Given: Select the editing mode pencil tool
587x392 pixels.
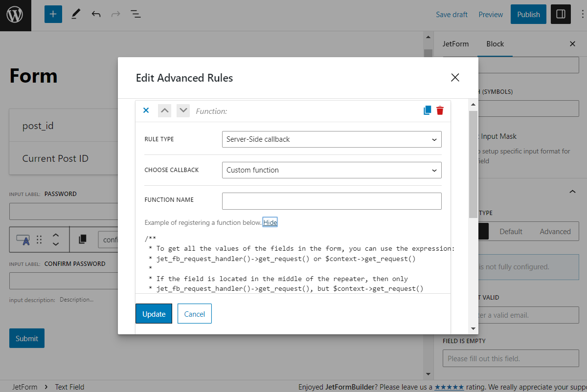Looking at the screenshot, I should [x=76, y=14].
